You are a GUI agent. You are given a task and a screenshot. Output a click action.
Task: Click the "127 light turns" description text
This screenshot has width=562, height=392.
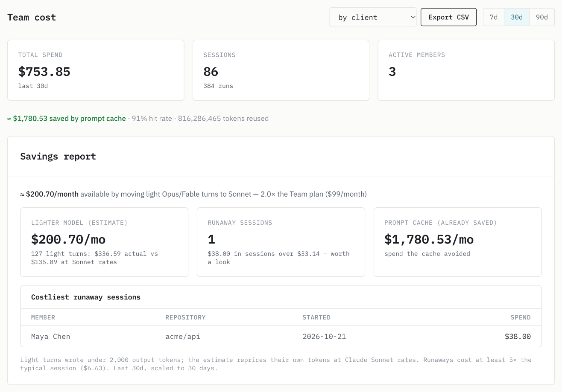tap(94, 258)
